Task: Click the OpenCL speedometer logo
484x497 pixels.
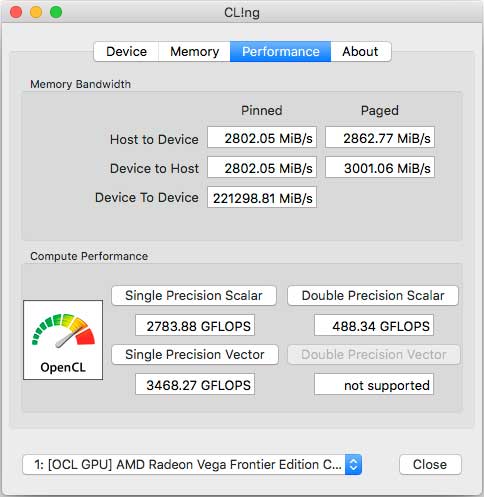Action: point(63,340)
